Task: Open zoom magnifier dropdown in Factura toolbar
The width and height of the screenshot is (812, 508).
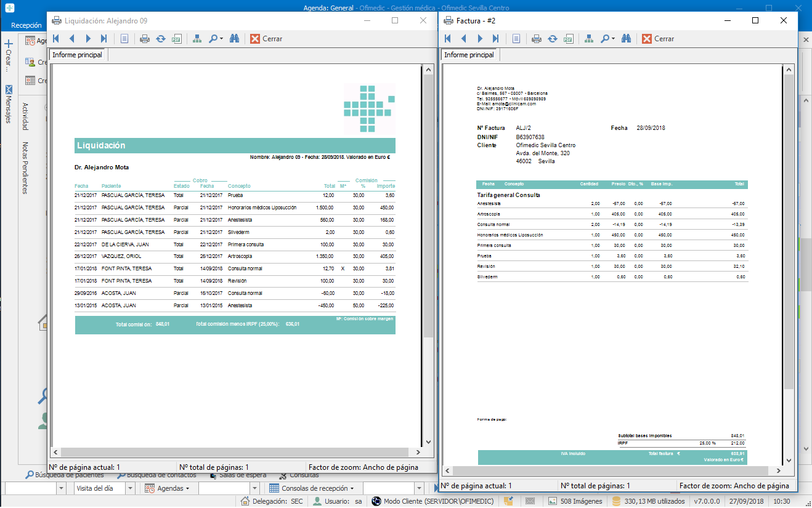Action: click(x=607, y=39)
